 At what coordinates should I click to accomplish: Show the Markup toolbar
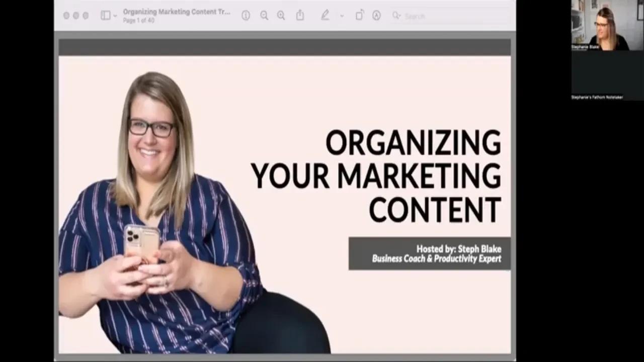(x=376, y=16)
